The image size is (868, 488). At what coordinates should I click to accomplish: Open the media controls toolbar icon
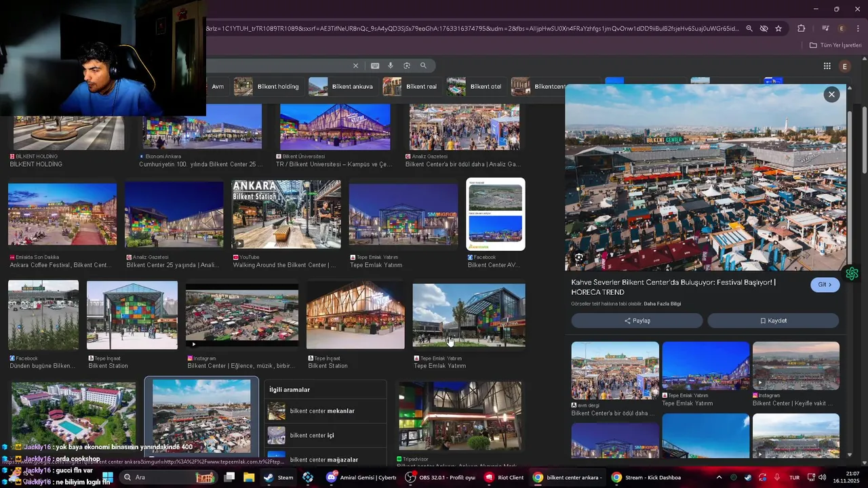tap(825, 28)
